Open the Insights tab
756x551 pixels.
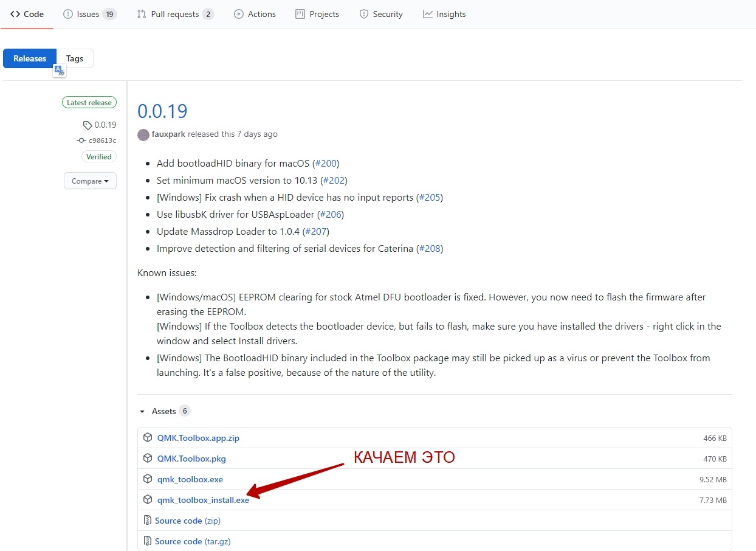[444, 14]
